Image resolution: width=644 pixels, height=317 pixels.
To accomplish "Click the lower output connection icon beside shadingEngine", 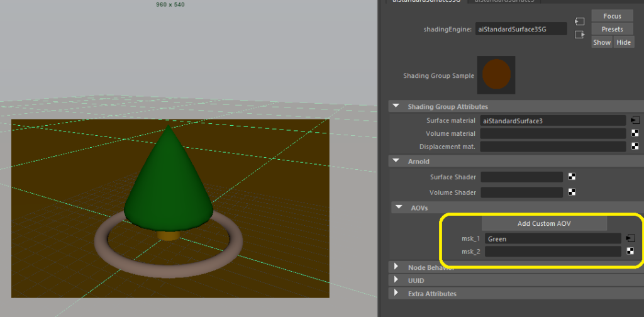I will [x=579, y=35].
